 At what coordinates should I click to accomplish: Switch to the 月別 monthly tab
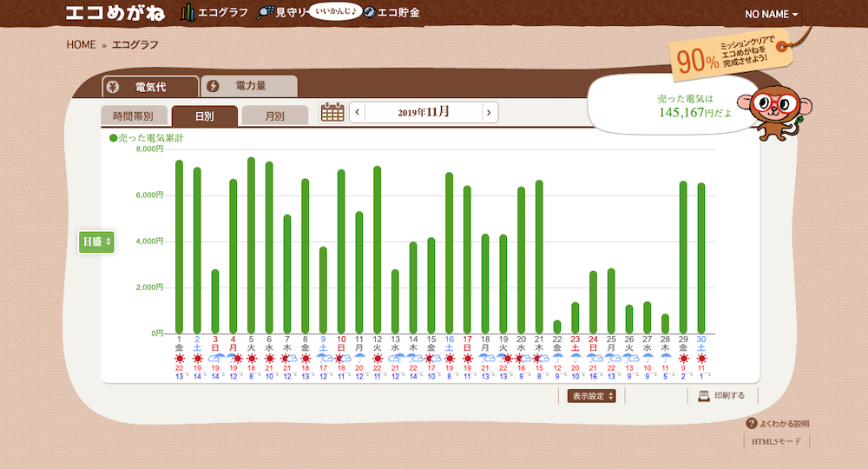274,116
